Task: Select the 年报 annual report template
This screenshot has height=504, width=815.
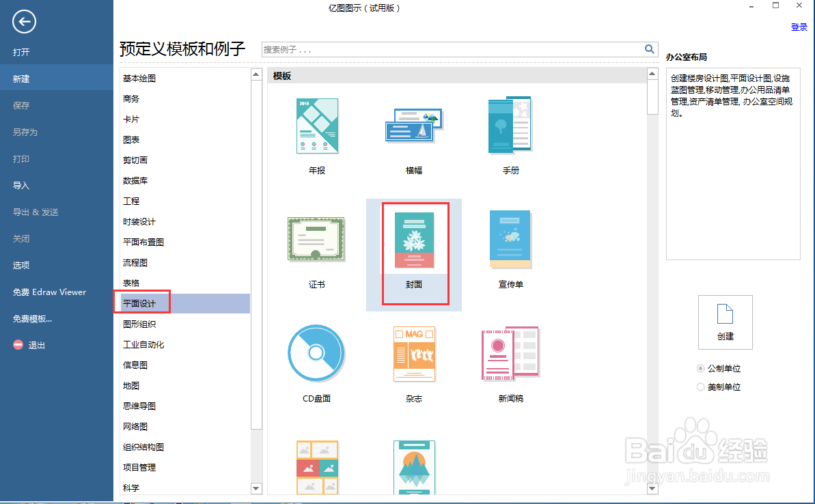Action: point(317,126)
